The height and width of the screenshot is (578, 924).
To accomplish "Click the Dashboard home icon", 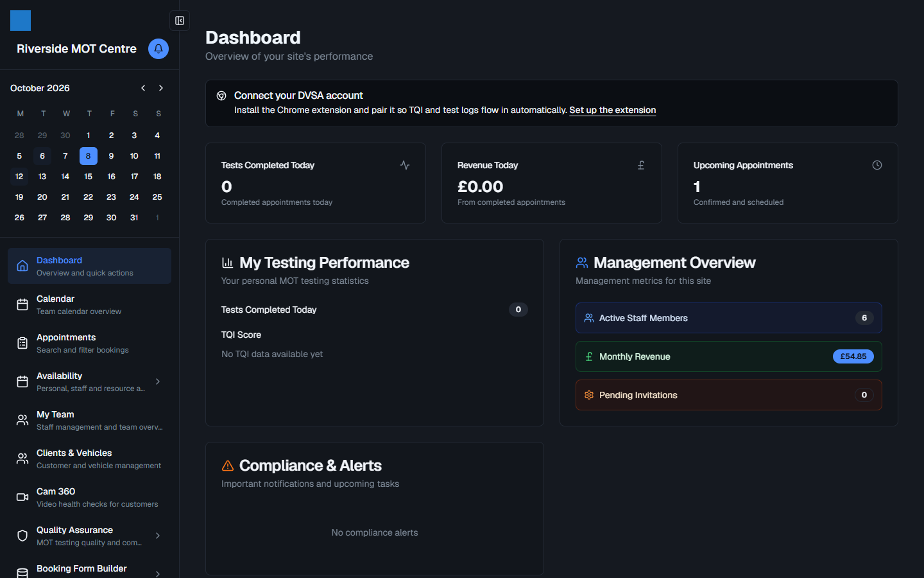I will point(22,266).
